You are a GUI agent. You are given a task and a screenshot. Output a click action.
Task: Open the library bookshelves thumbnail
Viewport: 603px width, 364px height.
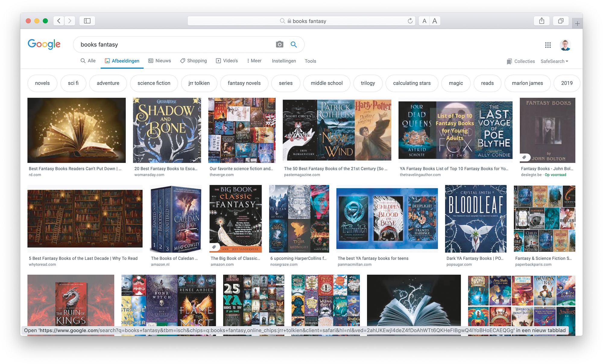[x=85, y=218]
